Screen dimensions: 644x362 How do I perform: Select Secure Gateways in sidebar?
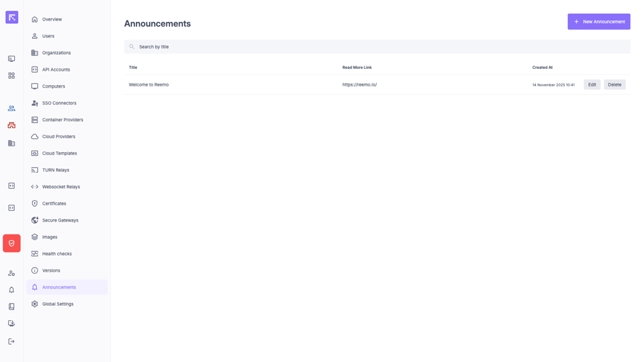coord(60,220)
